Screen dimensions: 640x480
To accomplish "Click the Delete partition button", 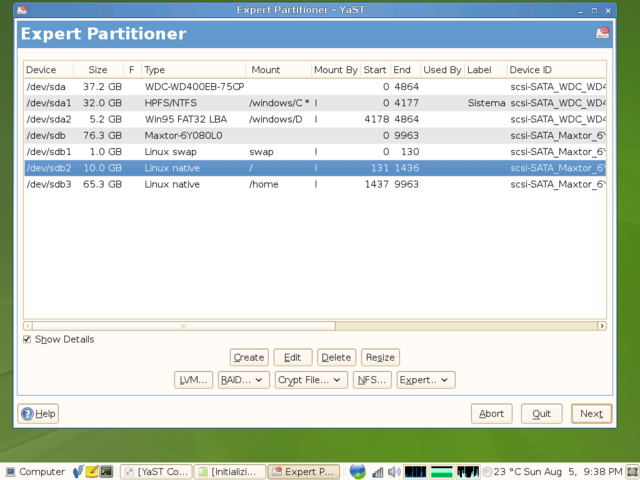I will click(x=336, y=358).
